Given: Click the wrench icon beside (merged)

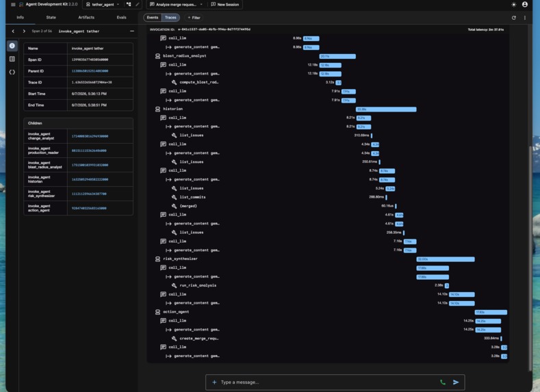Looking at the screenshot, I should 175,206.
